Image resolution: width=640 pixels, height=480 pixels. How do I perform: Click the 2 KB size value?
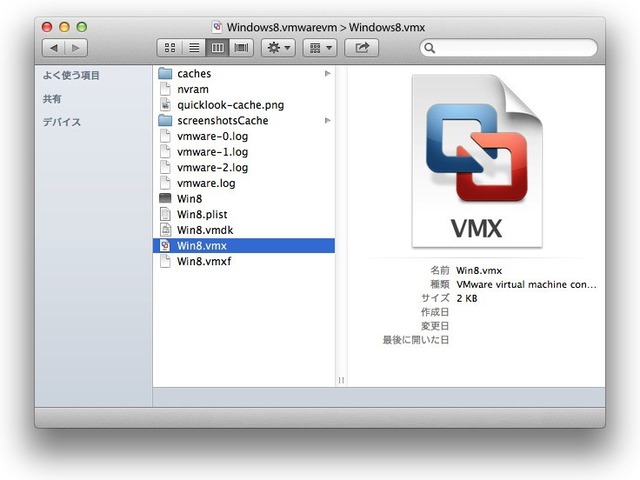click(467, 298)
